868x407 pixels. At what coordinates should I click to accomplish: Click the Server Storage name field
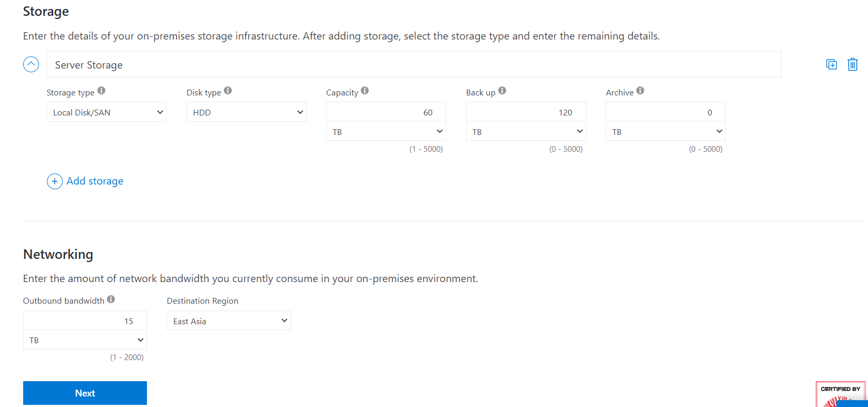pyautogui.click(x=413, y=65)
